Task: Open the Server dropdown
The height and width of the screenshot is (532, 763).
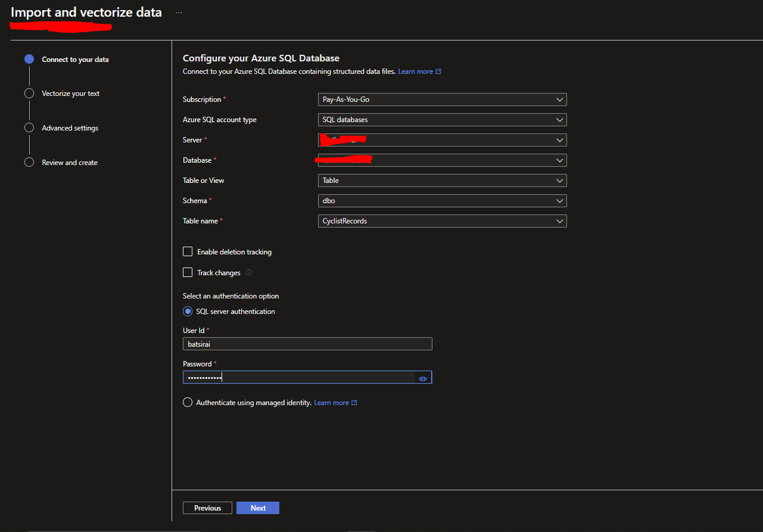Action: pyautogui.click(x=443, y=140)
